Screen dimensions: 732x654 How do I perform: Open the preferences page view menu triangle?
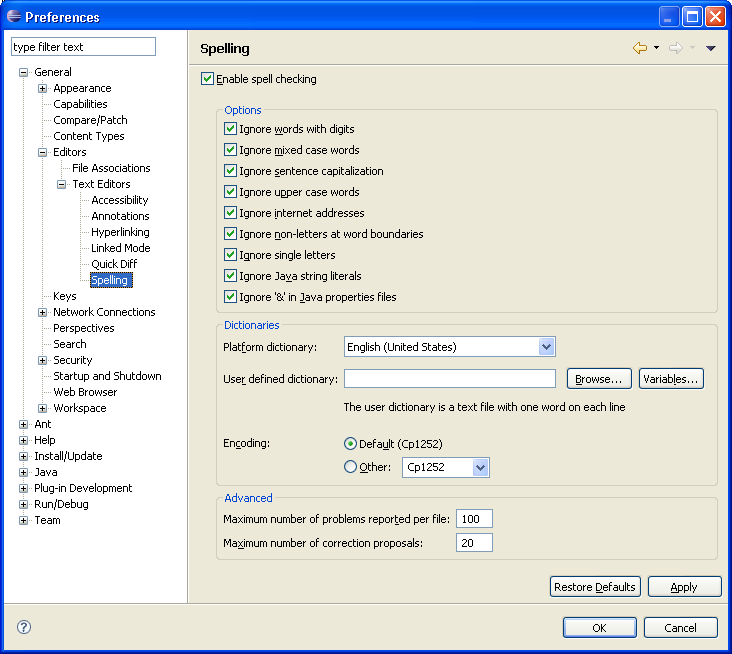coord(711,48)
